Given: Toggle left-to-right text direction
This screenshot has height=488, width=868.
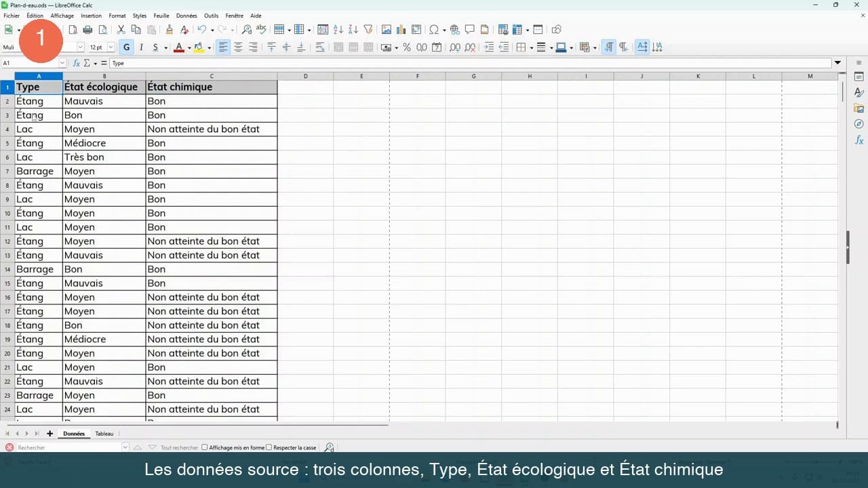Looking at the screenshot, I should (609, 47).
